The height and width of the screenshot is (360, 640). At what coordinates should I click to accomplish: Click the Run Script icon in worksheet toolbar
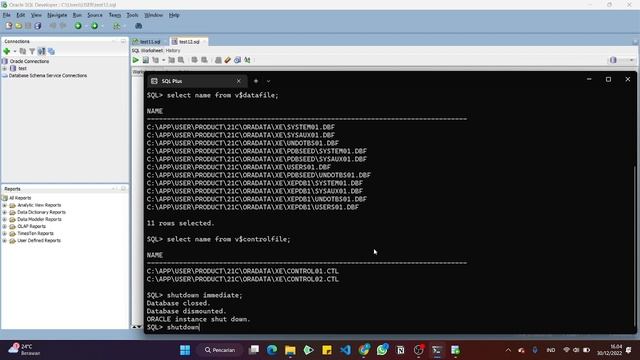146,60
